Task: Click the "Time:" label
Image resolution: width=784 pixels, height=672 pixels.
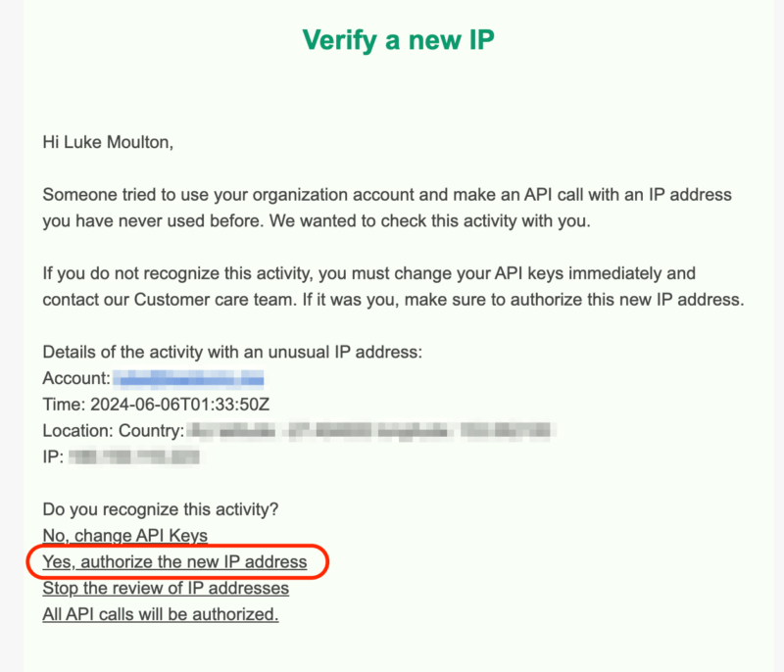Action: 65,404
